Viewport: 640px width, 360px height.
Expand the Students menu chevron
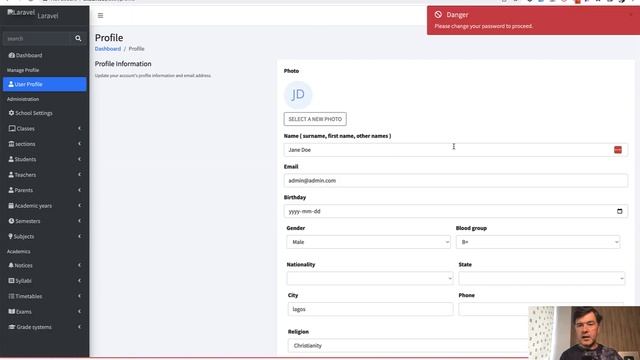click(79, 159)
